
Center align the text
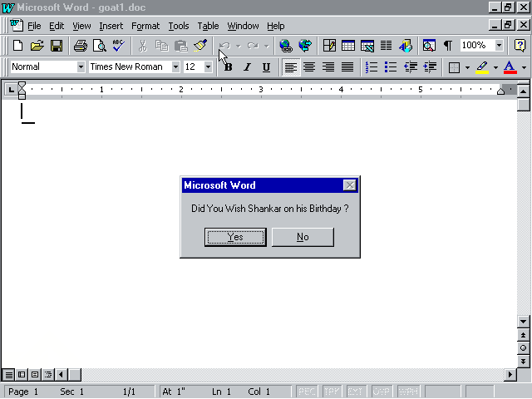pyautogui.click(x=309, y=67)
